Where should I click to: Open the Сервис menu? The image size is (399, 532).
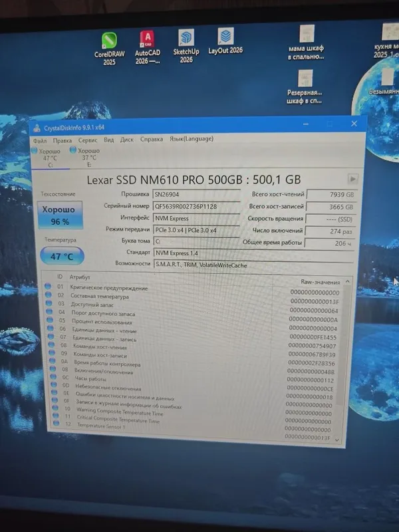tap(88, 140)
